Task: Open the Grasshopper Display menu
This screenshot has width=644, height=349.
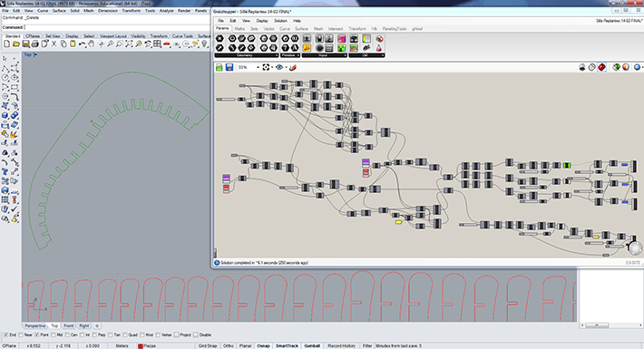Action: coord(262,21)
